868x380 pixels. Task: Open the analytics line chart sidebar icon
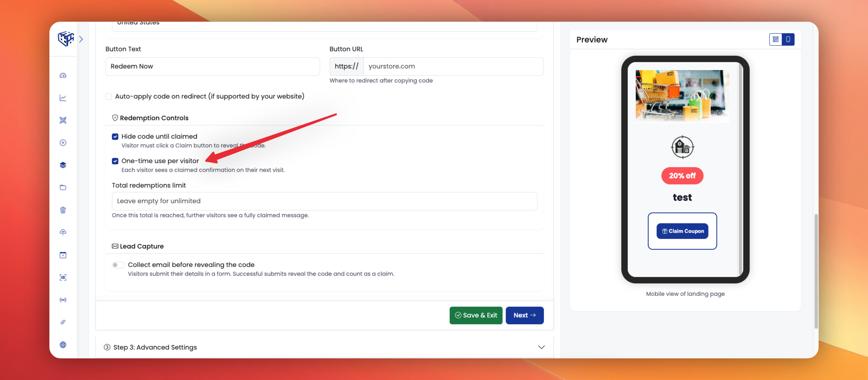point(63,98)
